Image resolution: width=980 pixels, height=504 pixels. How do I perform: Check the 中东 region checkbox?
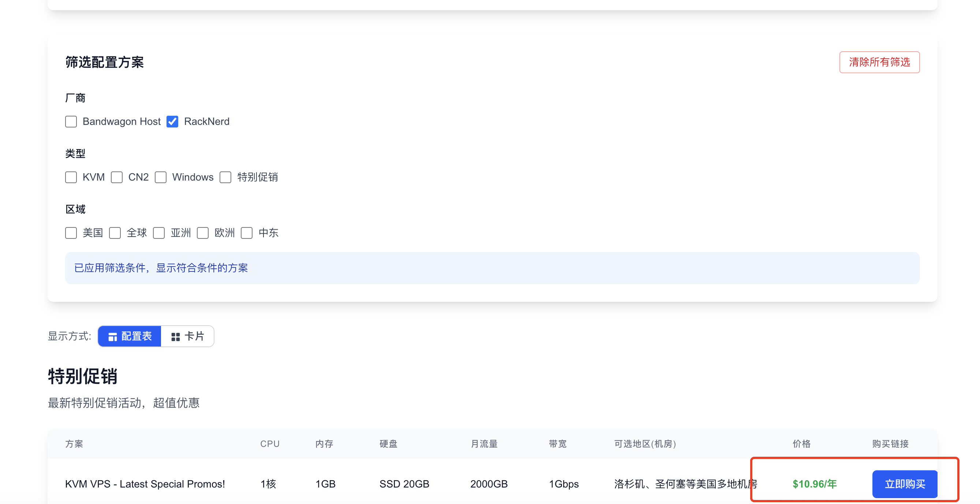click(247, 233)
